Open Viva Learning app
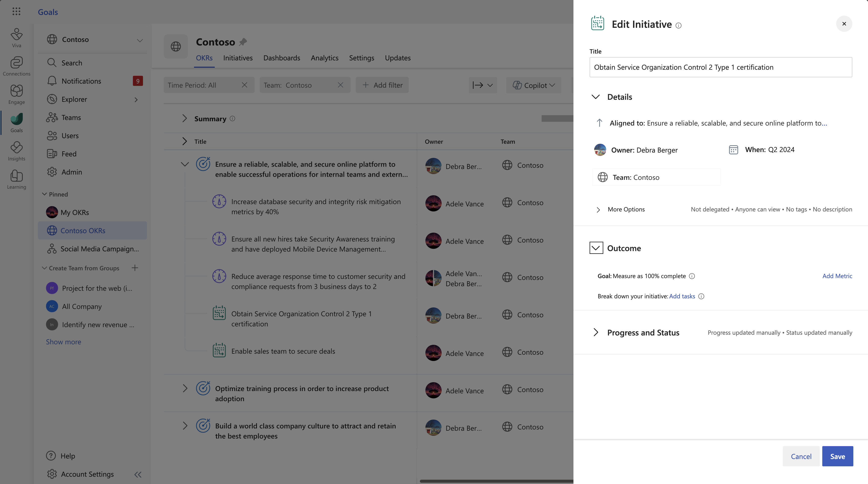 click(16, 179)
